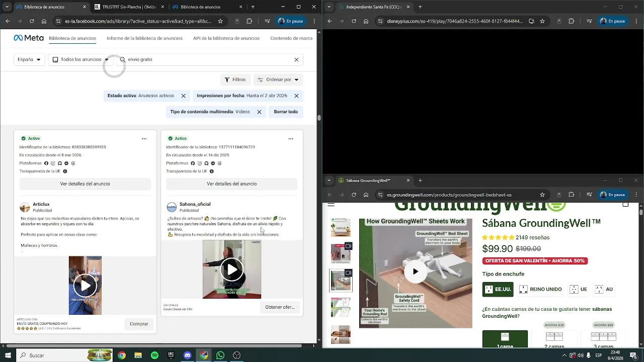
Task: Clear the 'envío gratis' search text
Action: point(296,59)
